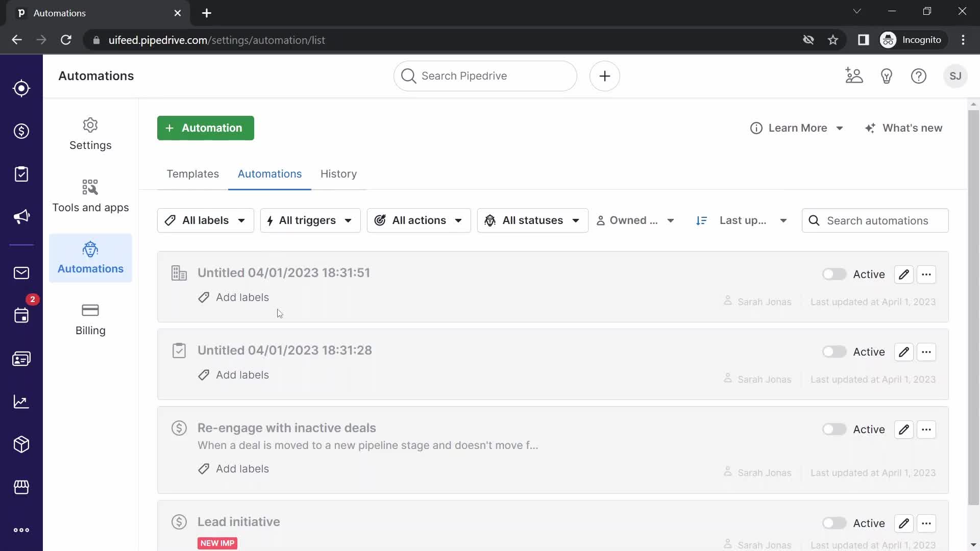Image resolution: width=980 pixels, height=551 pixels.
Task: Click the lightbulb insights icon
Action: click(x=886, y=76)
